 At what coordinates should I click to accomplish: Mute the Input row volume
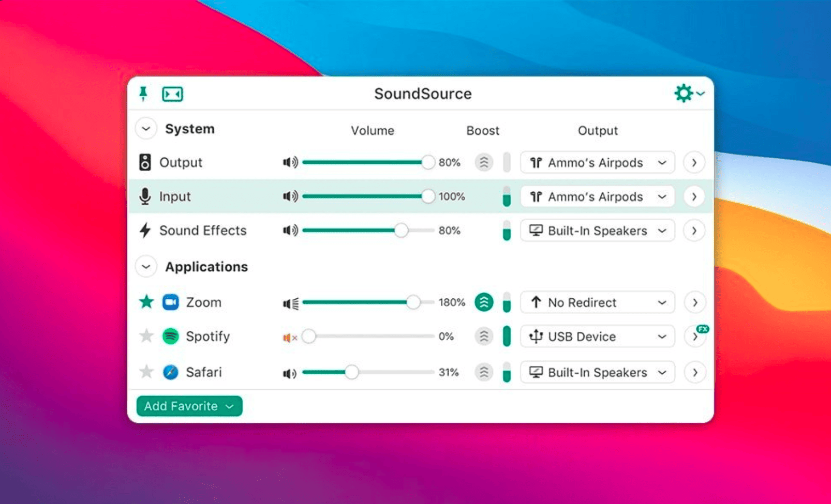point(290,196)
